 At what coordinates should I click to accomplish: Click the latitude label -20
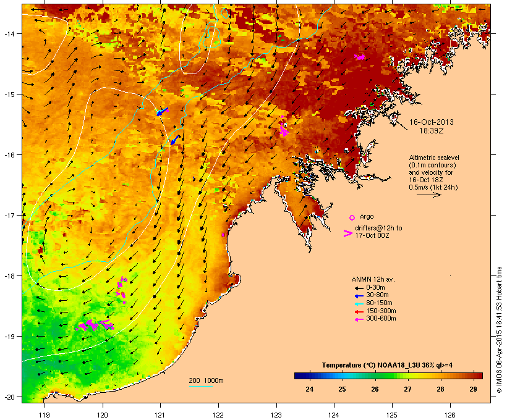pos(9,397)
